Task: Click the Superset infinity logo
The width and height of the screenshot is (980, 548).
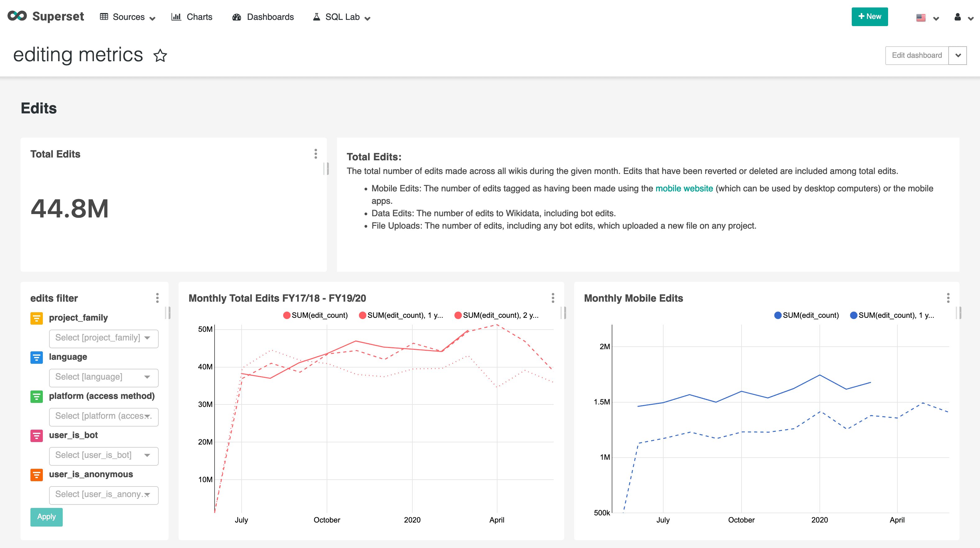Action: coord(17,16)
